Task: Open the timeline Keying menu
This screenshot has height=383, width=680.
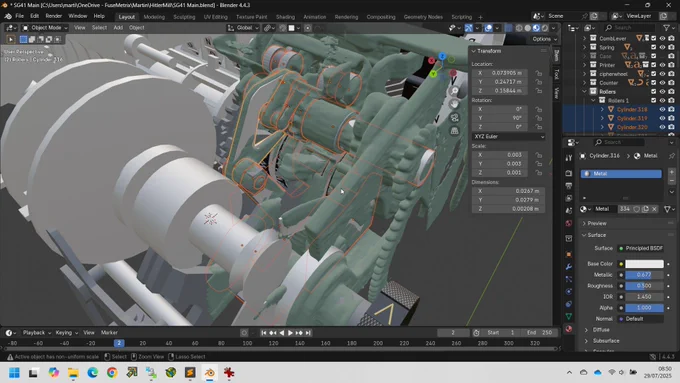Action: (66, 333)
